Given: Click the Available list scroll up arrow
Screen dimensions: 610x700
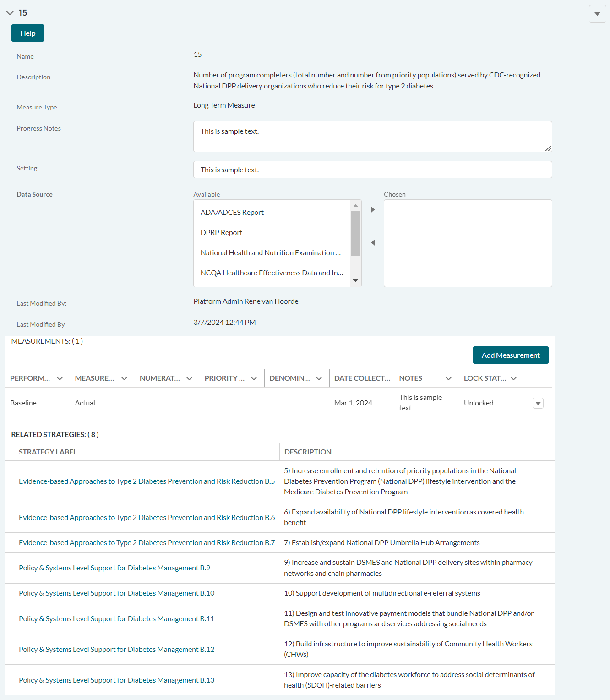Looking at the screenshot, I should [355, 206].
